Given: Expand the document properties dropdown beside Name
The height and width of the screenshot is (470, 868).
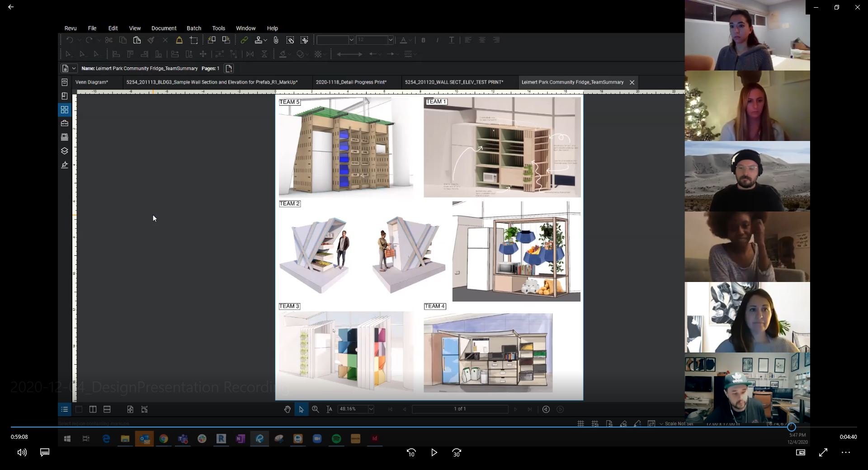Looking at the screenshot, I should coord(74,69).
